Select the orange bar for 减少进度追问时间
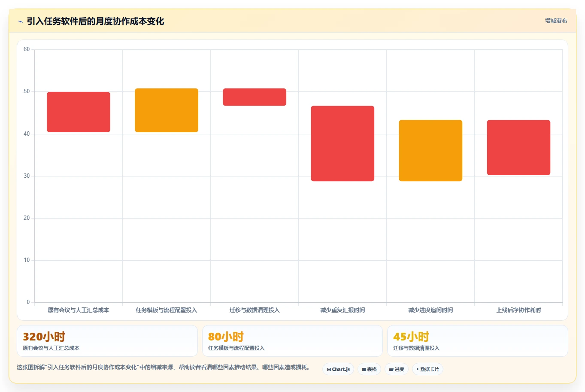This screenshot has width=585, height=392. pyautogui.click(x=430, y=150)
